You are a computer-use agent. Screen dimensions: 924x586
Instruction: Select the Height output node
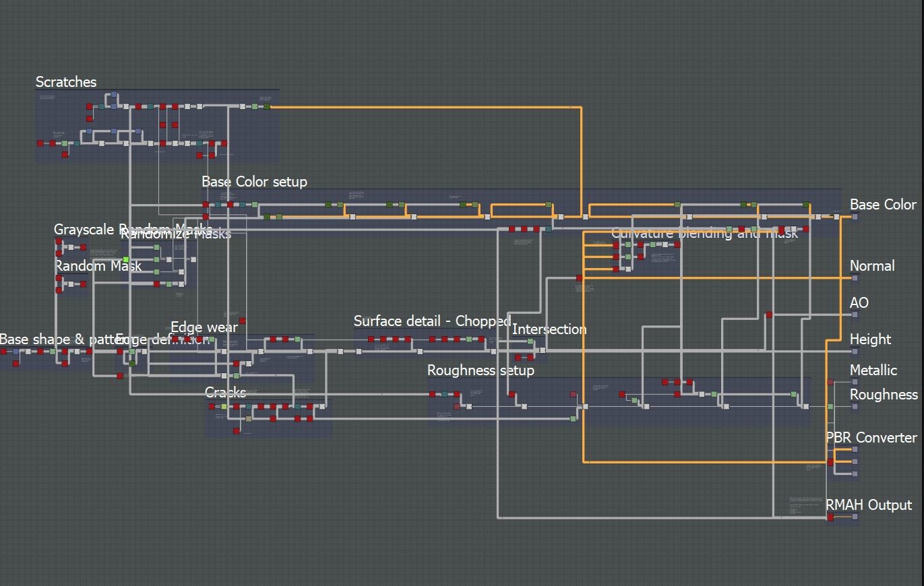855,351
